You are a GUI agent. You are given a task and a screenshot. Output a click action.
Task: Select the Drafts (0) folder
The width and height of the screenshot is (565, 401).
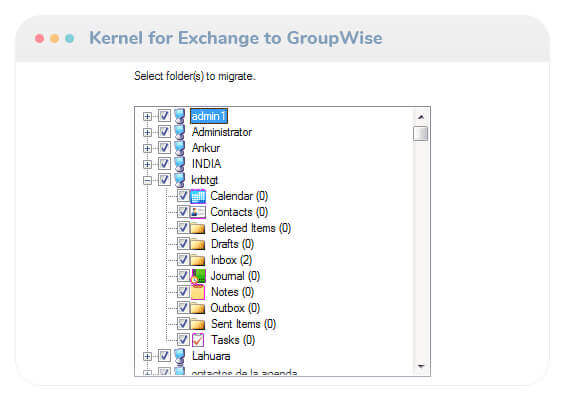click(232, 244)
